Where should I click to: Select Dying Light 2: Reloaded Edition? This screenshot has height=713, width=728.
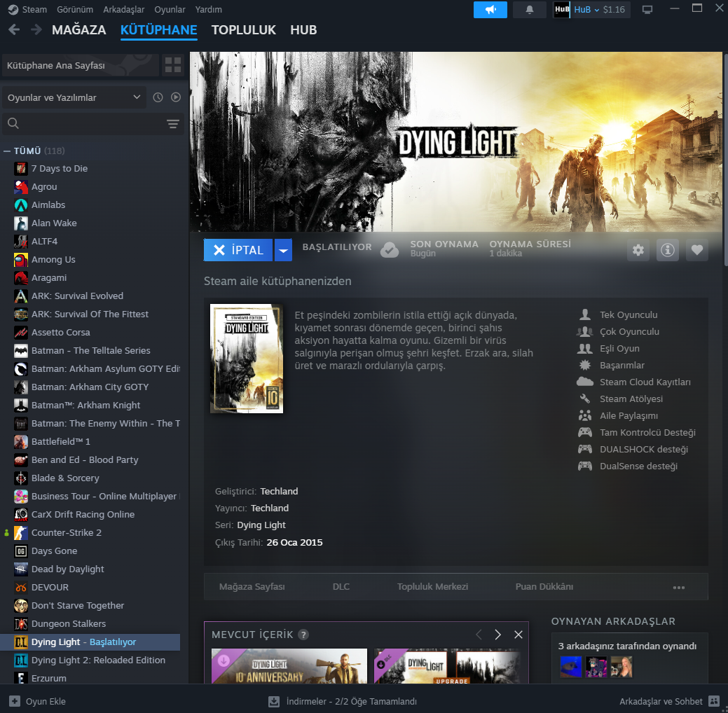coord(90,660)
